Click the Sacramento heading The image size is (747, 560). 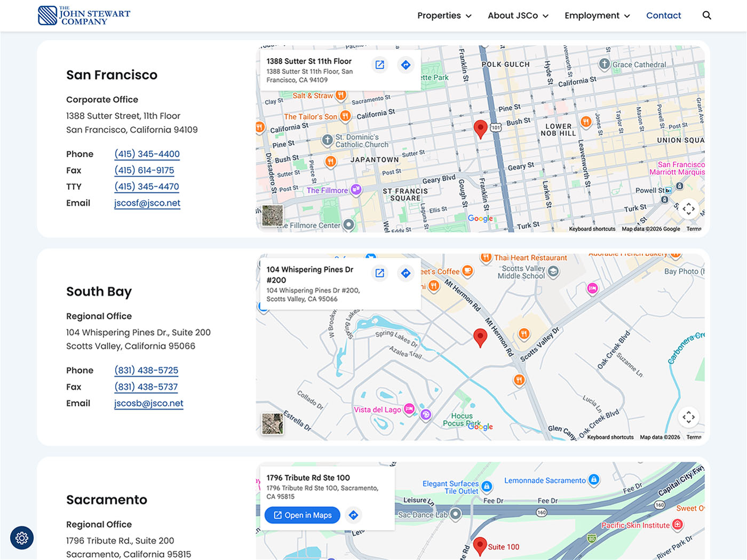(107, 500)
